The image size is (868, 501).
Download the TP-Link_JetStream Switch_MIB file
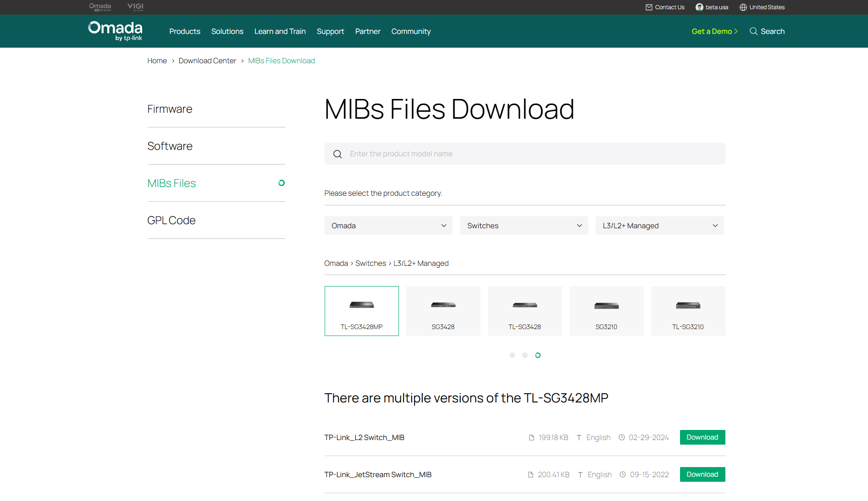[702, 474]
